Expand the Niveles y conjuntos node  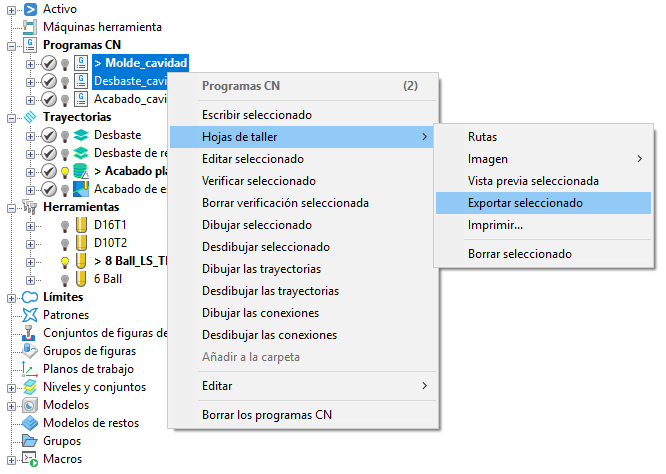click(x=12, y=387)
